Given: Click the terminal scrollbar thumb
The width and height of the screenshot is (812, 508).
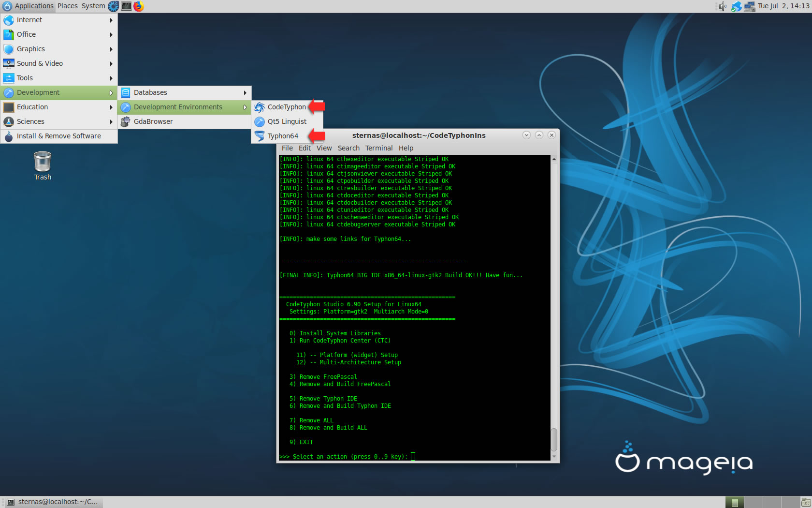Looking at the screenshot, I should click(554, 439).
